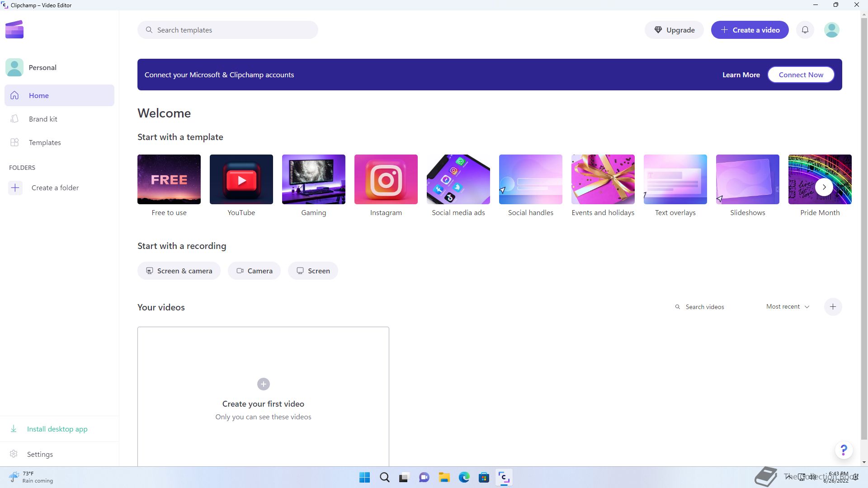Open the user profile avatar menu
Screen dimensions: 868x488
click(x=831, y=30)
